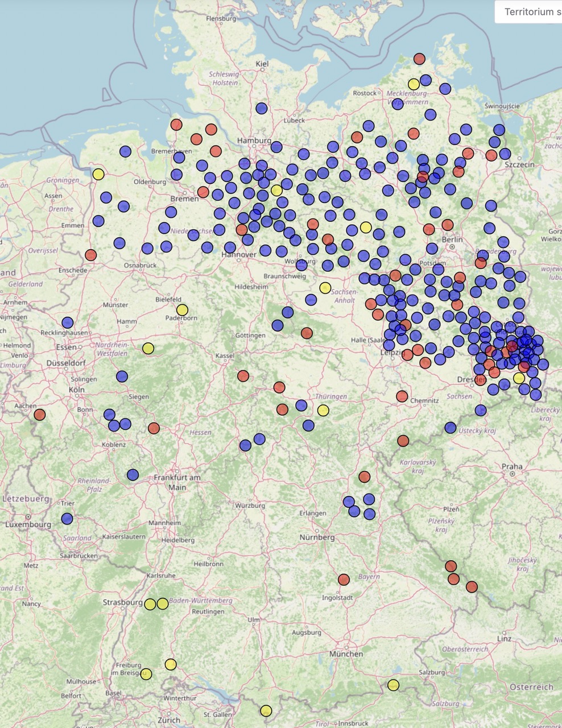Screen dimensions: 562x728
Task: Click the blue marker above Recklinghausen
Action: coord(68,322)
